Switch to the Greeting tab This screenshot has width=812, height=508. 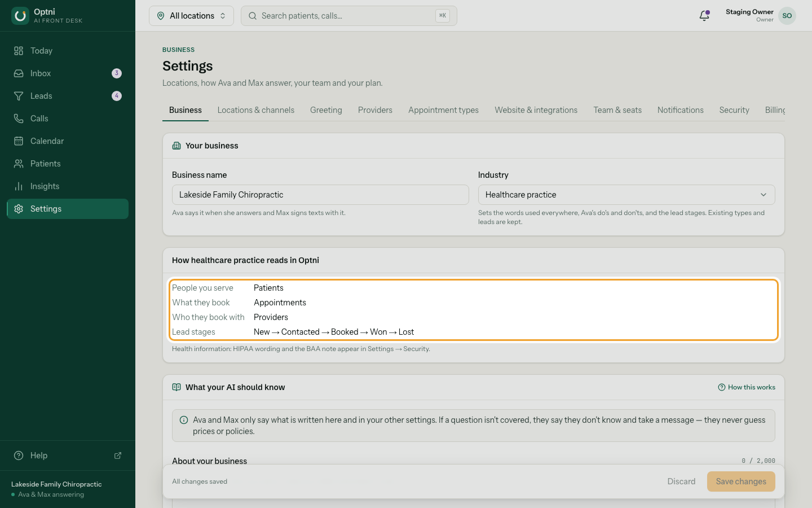point(326,110)
